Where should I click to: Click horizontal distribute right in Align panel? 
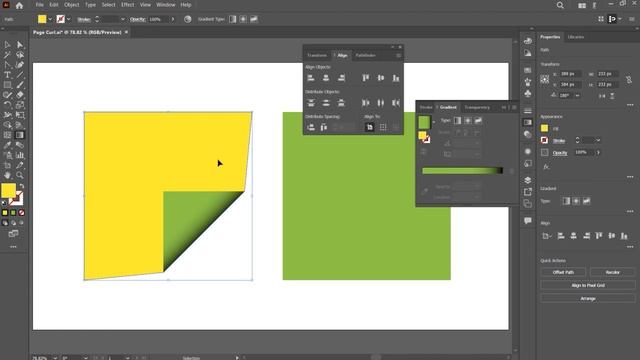click(x=396, y=103)
